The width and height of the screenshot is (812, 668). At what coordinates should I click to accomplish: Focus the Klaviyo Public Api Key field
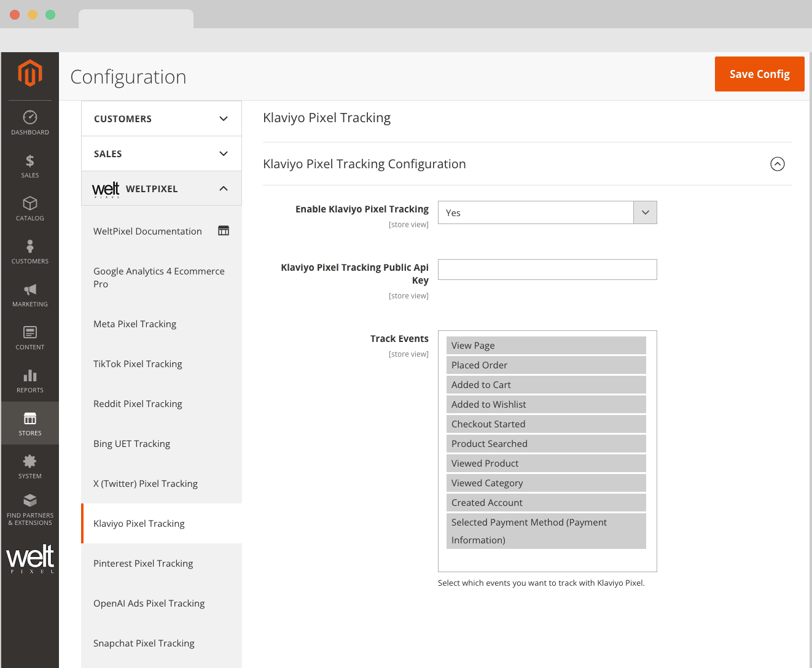tap(547, 270)
